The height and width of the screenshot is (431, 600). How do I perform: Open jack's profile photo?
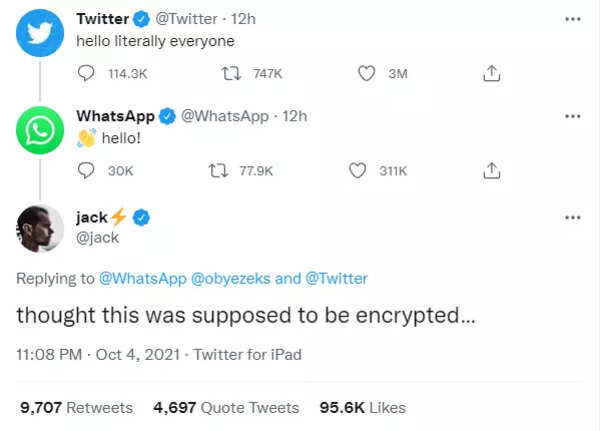click(40, 228)
